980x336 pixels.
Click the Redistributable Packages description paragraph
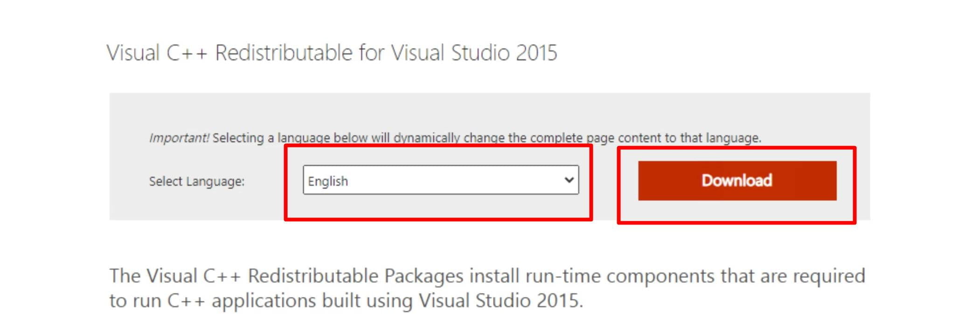click(x=487, y=288)
